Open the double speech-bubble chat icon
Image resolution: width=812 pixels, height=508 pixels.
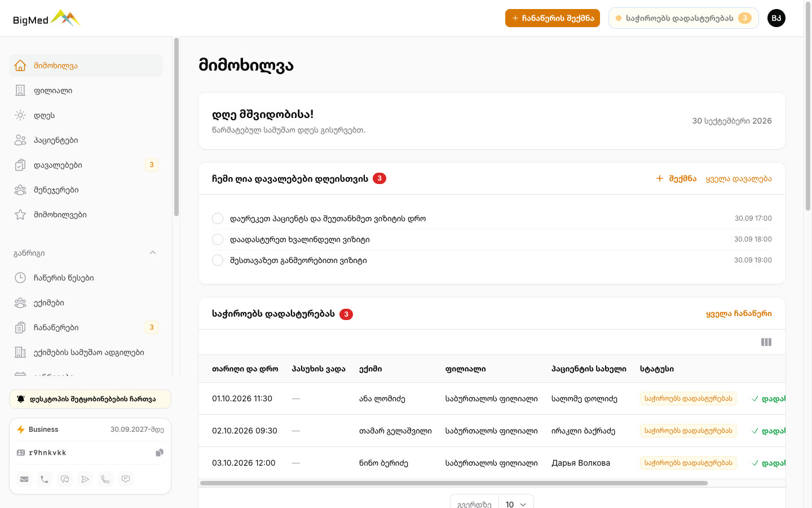pos(65,479)
